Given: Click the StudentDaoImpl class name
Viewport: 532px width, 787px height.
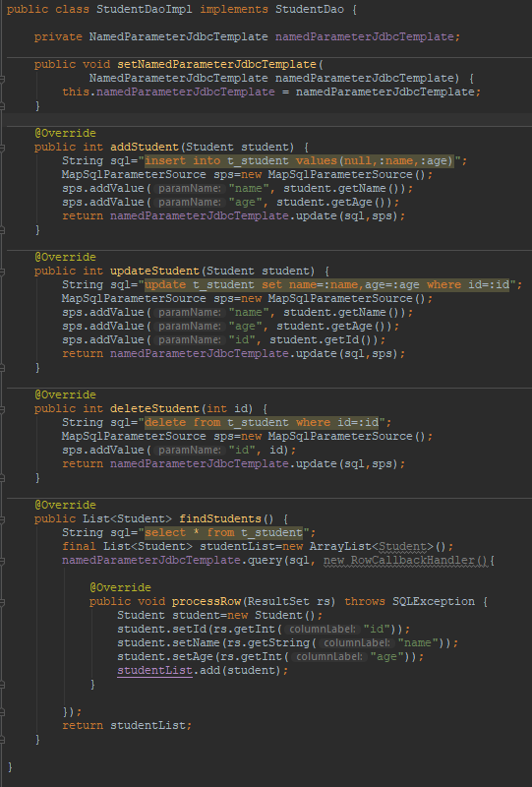Looking at the screenshot, I should [144, 9].
